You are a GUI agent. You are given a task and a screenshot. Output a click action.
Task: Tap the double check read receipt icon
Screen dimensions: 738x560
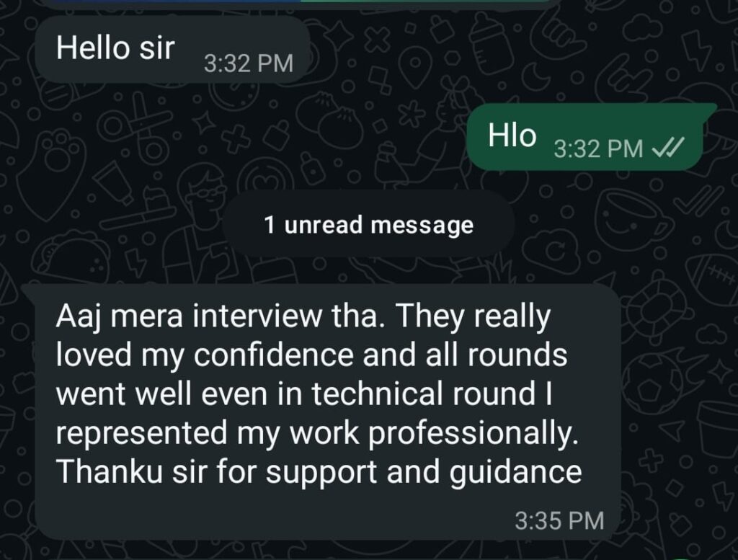[x=667, y=148]
